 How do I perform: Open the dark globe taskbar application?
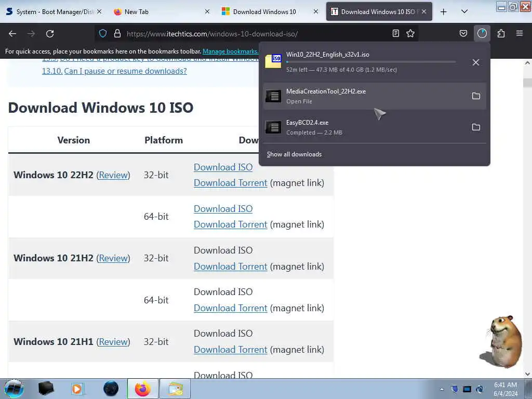[111, 389]
